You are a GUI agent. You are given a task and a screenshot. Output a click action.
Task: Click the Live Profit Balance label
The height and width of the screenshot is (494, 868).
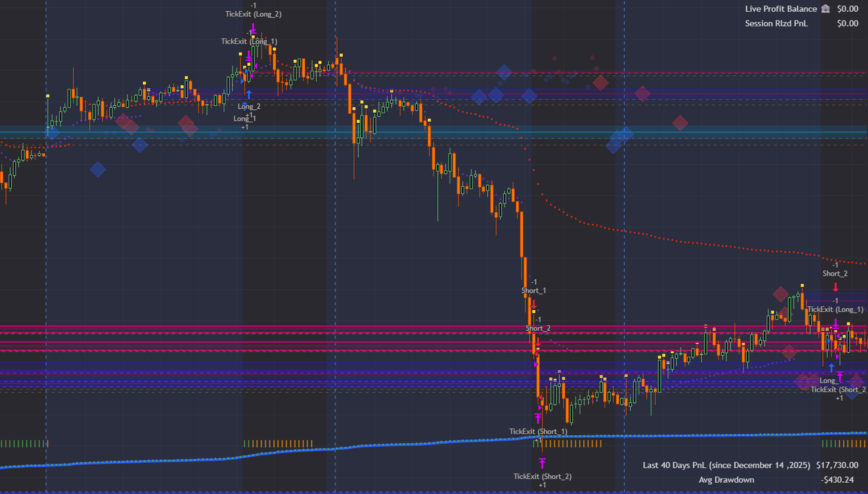tap(781, 9)
